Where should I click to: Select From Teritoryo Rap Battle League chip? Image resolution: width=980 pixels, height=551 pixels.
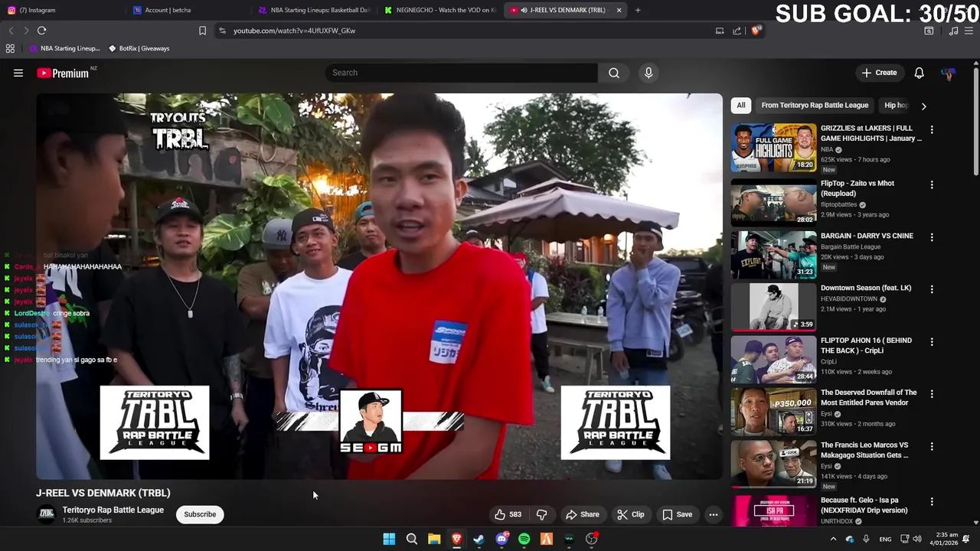(815, 106)
